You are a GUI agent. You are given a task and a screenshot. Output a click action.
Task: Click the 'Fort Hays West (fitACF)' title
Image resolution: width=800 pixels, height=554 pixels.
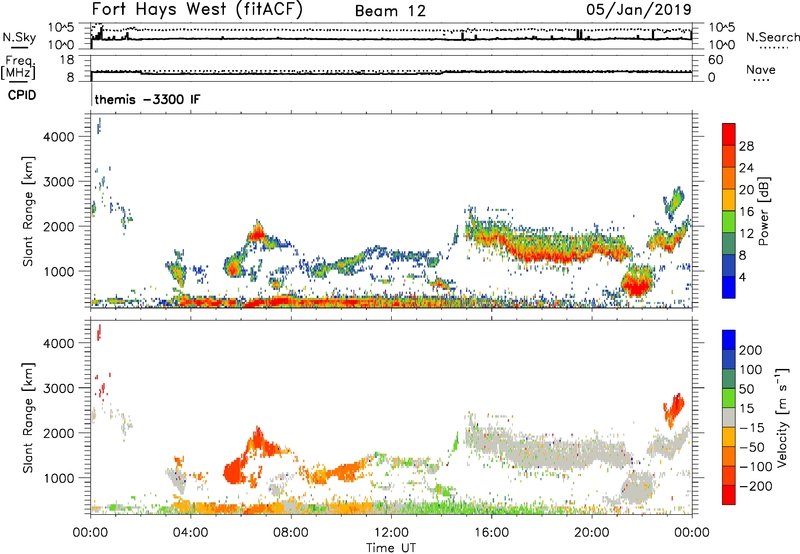[197, 10]
